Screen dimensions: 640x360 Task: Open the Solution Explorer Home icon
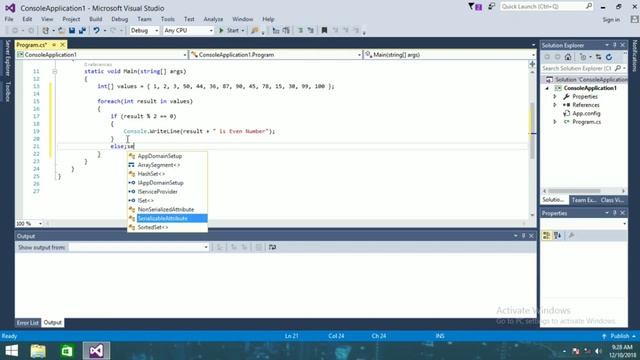coord(568,57)
